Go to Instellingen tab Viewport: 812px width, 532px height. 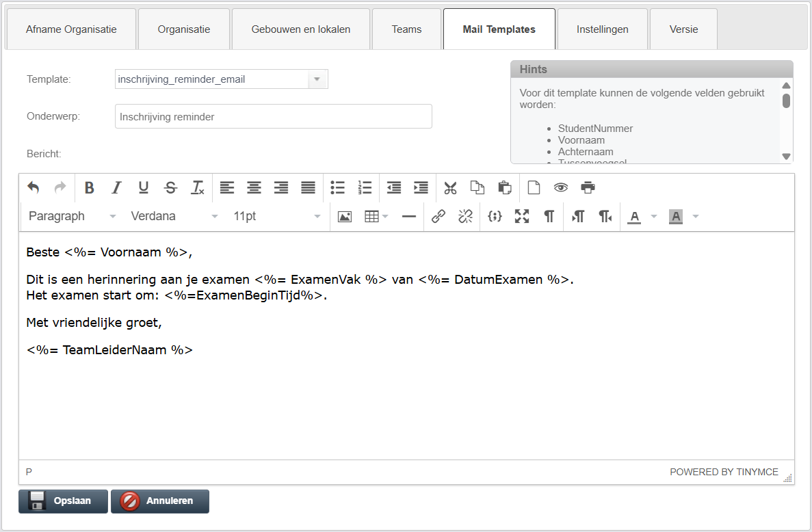(x=602, y=29)
